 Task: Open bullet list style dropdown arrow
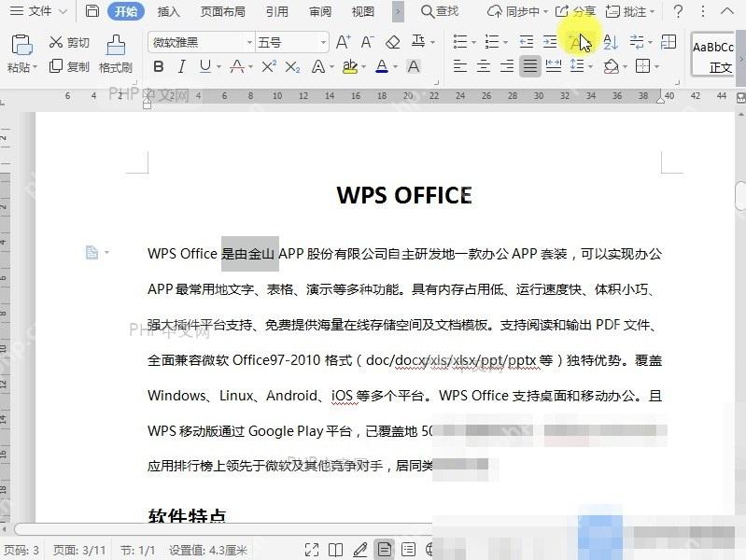[474, 42]
